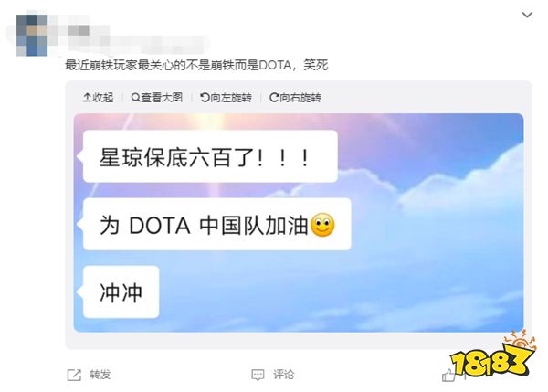Image resolution: width=548 pixels, height=392 pixels.
Task: Click the 评论 text button
Action: [283, 375]
